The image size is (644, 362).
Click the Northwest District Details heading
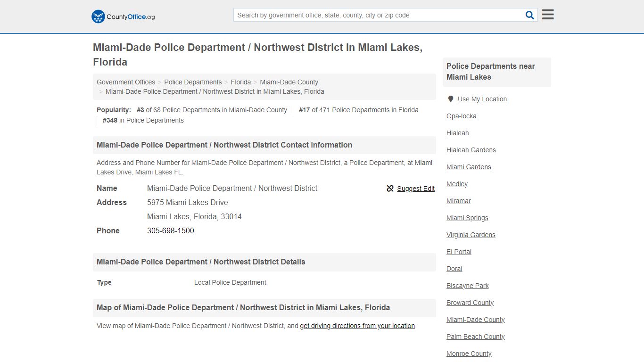[201, 262]
